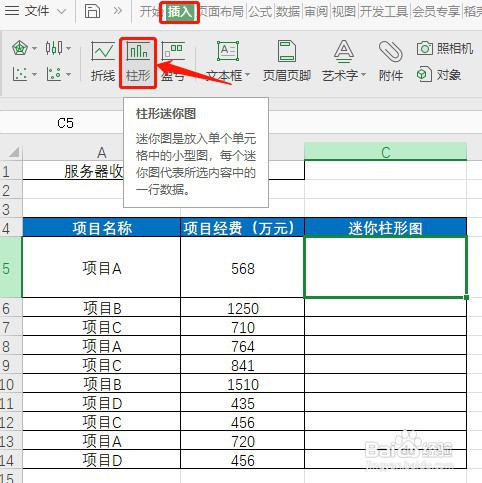482x483 pixels.
Task: Expand the 艺术字 dropdown arrow
Action: (363, 75)
